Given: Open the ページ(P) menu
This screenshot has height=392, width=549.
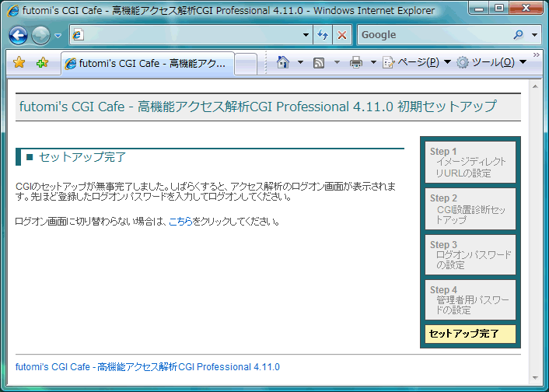Looking at the screenshot, I should [x=416, y=63].
